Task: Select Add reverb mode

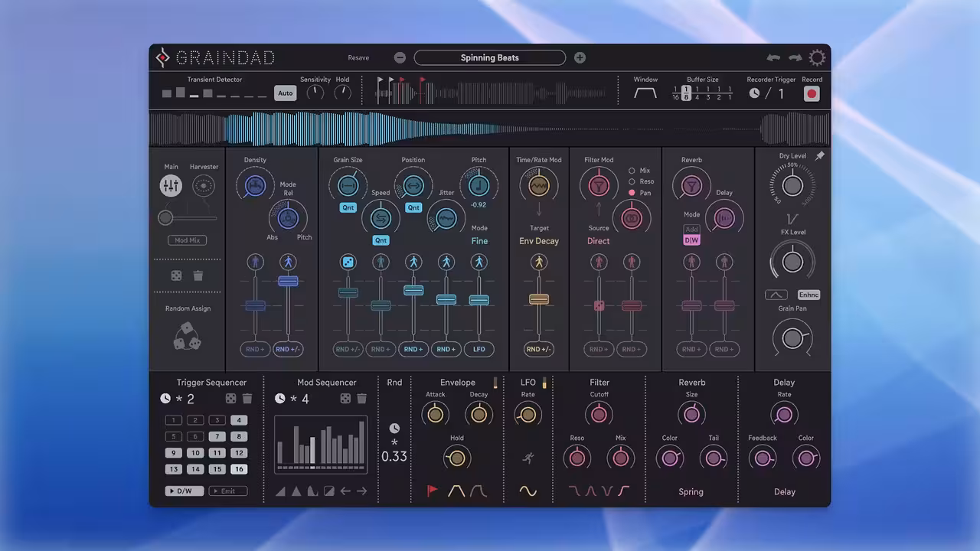Action: (x=691, y=230)
